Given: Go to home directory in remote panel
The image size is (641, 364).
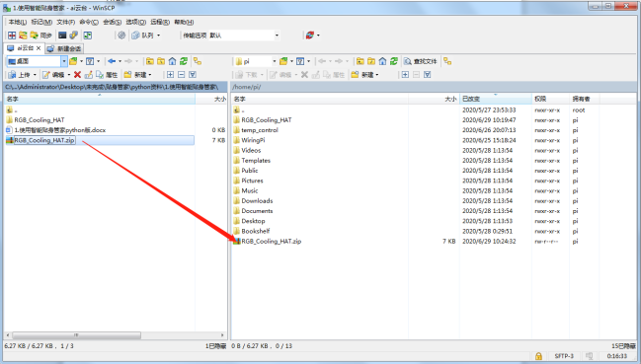Looking at the screenshot, I should click(382, 61).
